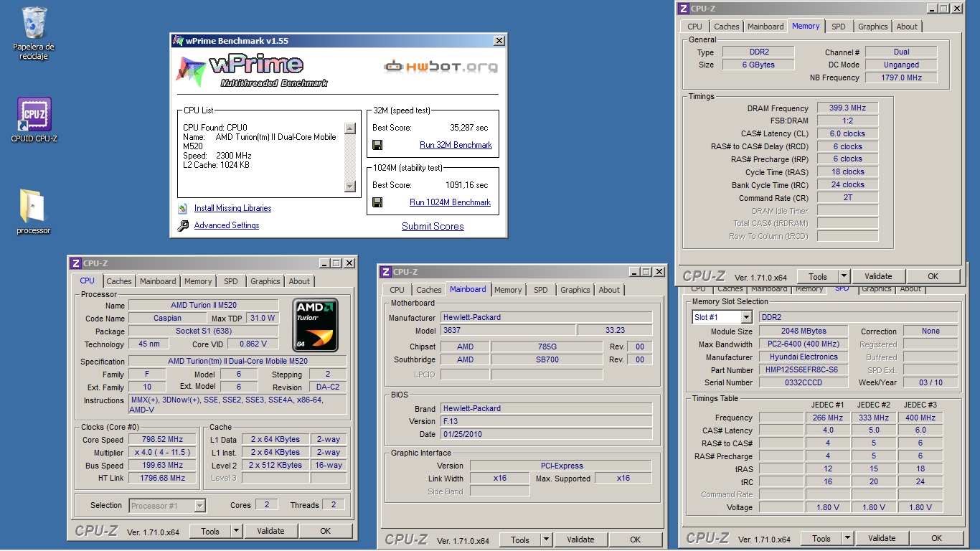Click DRAM Frequency value 399.3 MHz
980x551 pixels.
(847, 108)
